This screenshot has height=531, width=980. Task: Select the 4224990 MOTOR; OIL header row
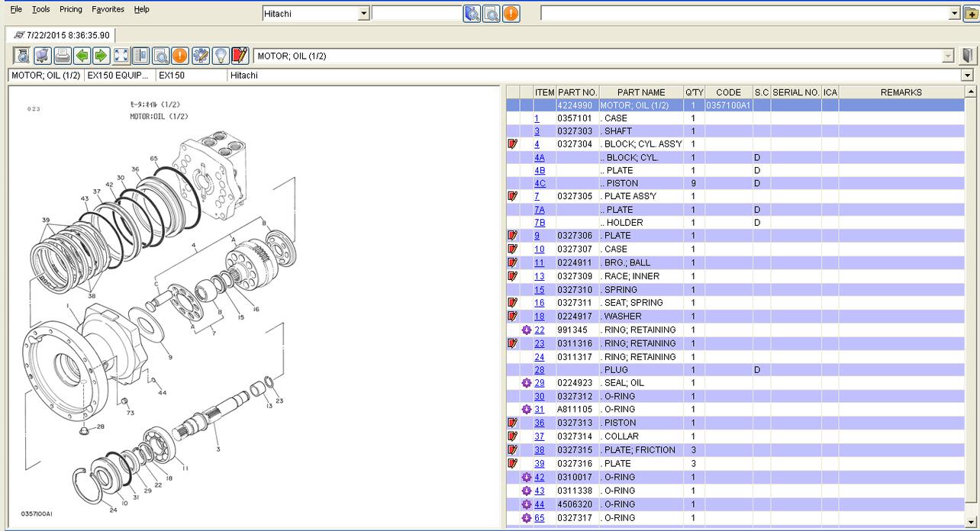(x=735, y=105)
